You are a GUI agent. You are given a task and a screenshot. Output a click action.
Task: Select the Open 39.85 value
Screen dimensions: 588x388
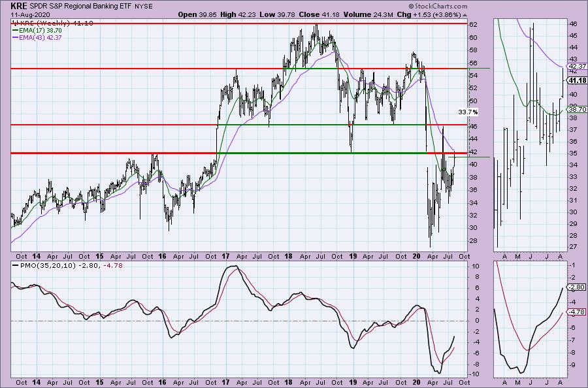pyautogui.click(x=197, y=14)
